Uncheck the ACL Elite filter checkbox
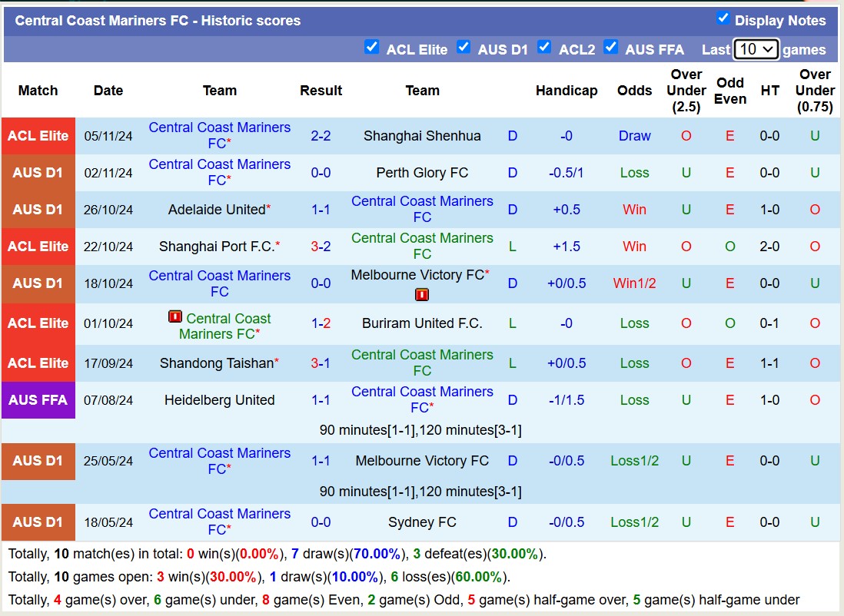Image resolution: width=844 pixels, height=616 pixels. pos(372,48)
